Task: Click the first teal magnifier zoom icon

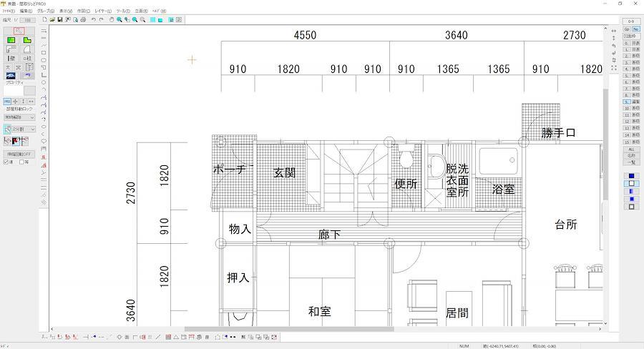Action: coord(119,20)
